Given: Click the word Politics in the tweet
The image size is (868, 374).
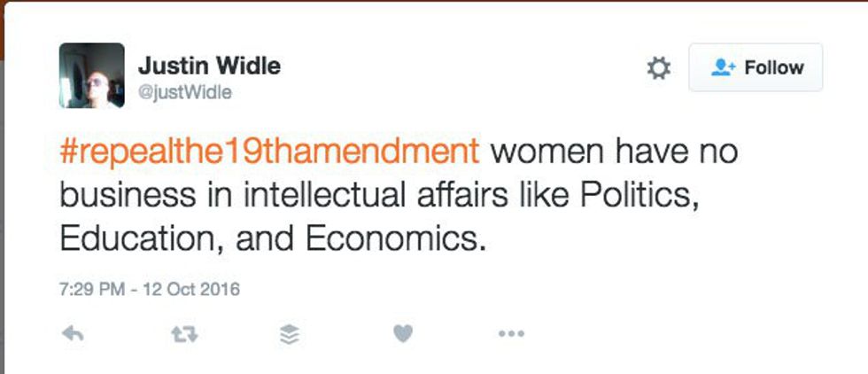Looking at the screenshot, I should tap(639, 196).
